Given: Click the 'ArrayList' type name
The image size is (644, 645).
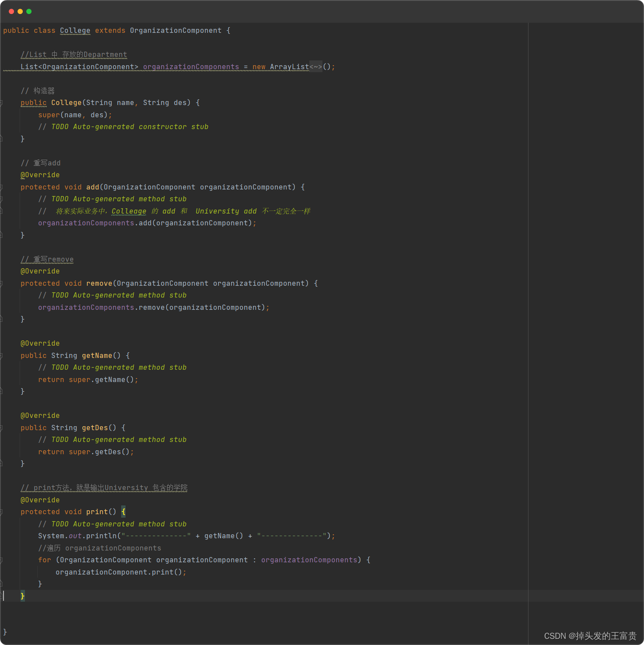Looking at the screenshot, I should pyautogui.click(x=290, y=67).
